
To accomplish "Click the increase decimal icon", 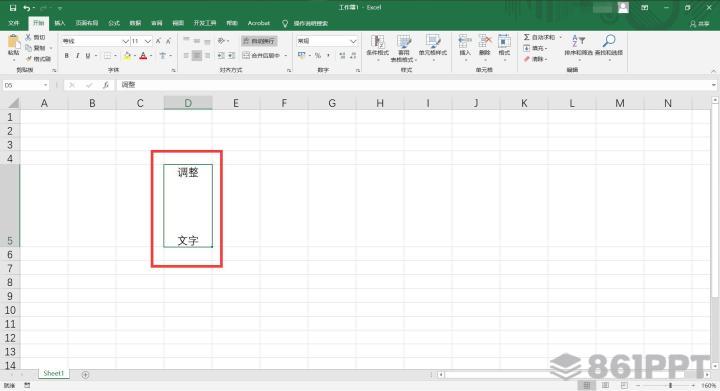I will (x=342, y=56).
